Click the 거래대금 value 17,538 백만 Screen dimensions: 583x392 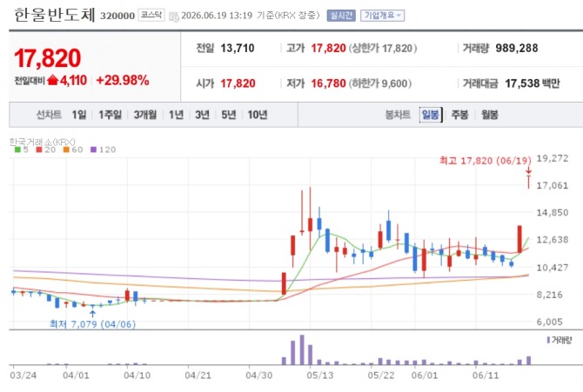533,83
